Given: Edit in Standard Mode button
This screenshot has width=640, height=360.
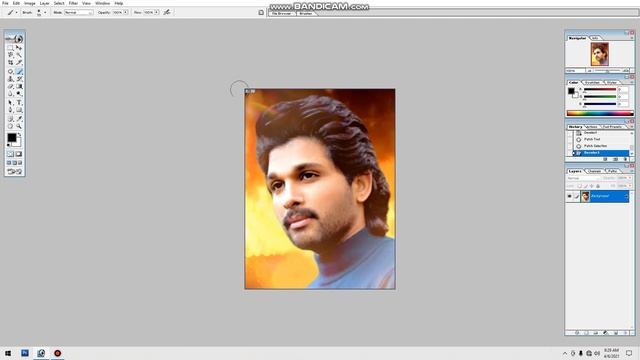Looking at the screenshot, I should pyautogui.click(x=11, y=154).
